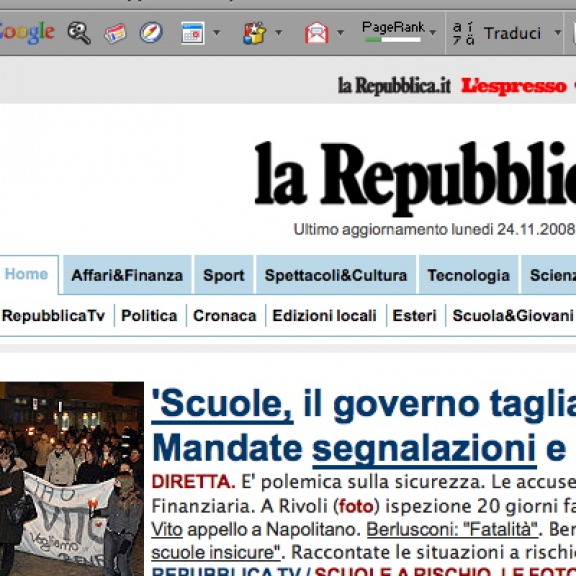Click the red foto link

(x=356, y=507)
